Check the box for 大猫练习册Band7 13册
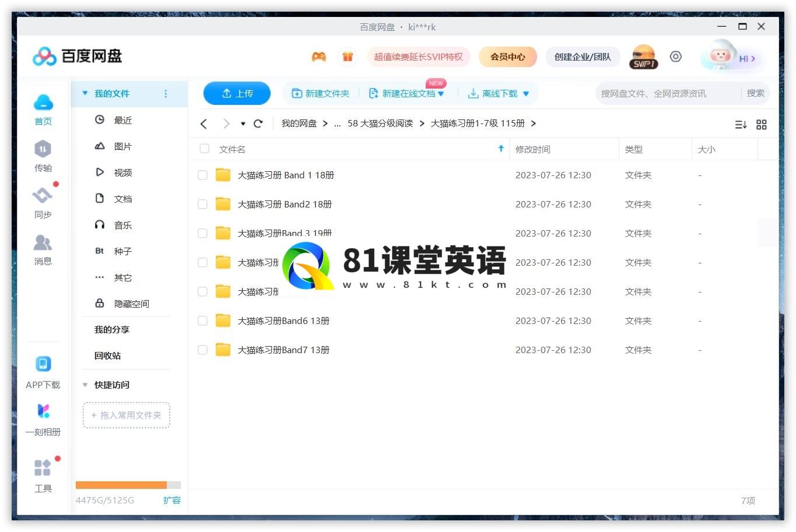796x532 pixels. [202, 350]
